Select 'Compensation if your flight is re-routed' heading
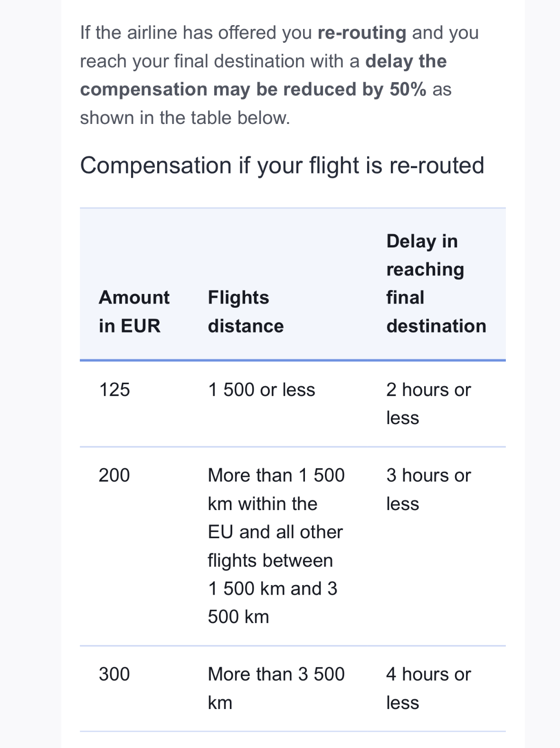The height and width of the screenshot is (748, 560). pyautogui.click(x=282, y=166)
